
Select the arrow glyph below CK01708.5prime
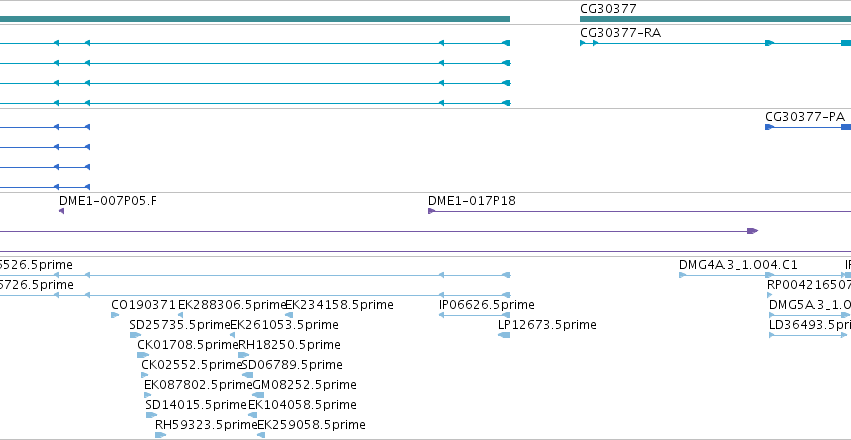[x=143, y=355]
